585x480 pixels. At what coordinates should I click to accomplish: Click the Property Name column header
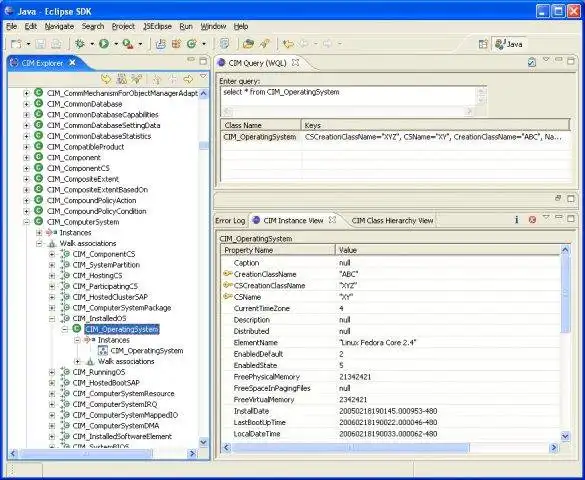[278, 250]
